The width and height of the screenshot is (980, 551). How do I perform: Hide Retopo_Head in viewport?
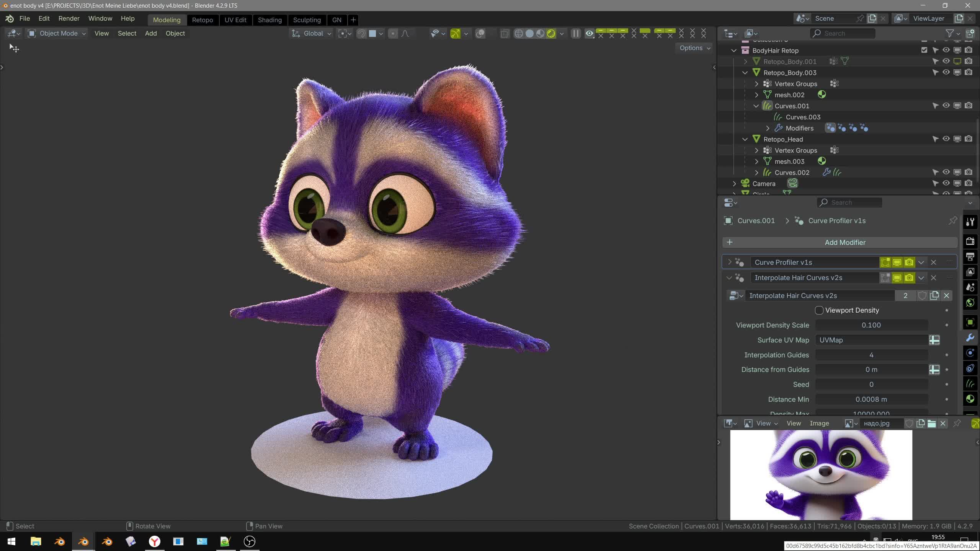pyautogui.click(x=946, y=139)
